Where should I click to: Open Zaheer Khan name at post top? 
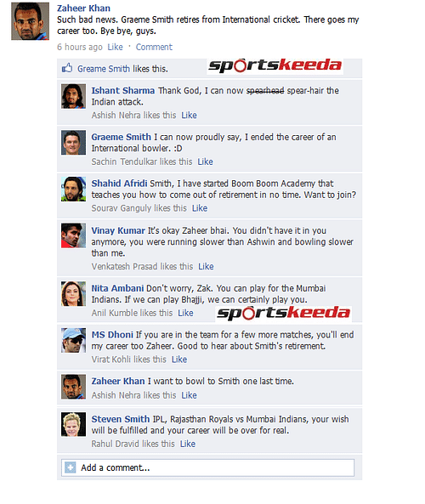83,8
